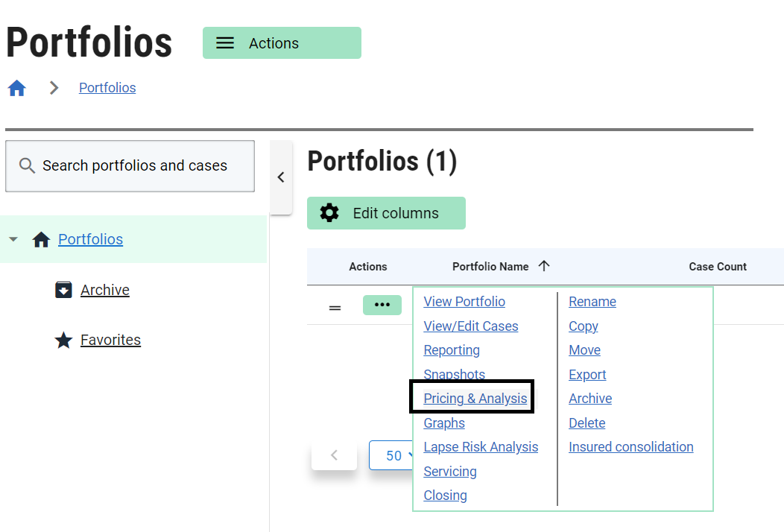This screenshot has width=784, height=532.
Task: Click the Favorites star icon
Action: 64,341
